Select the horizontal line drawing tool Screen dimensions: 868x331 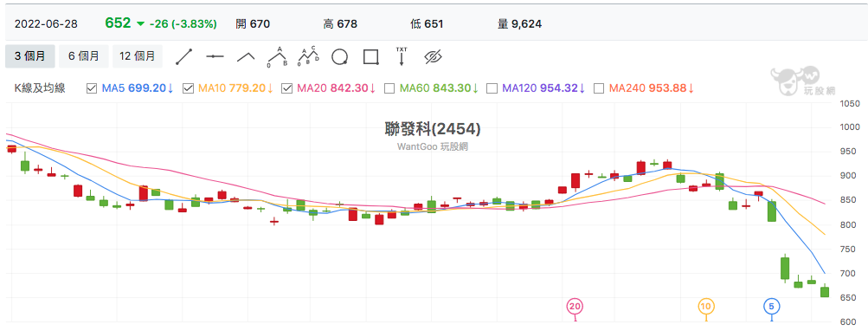coord(215,56)
